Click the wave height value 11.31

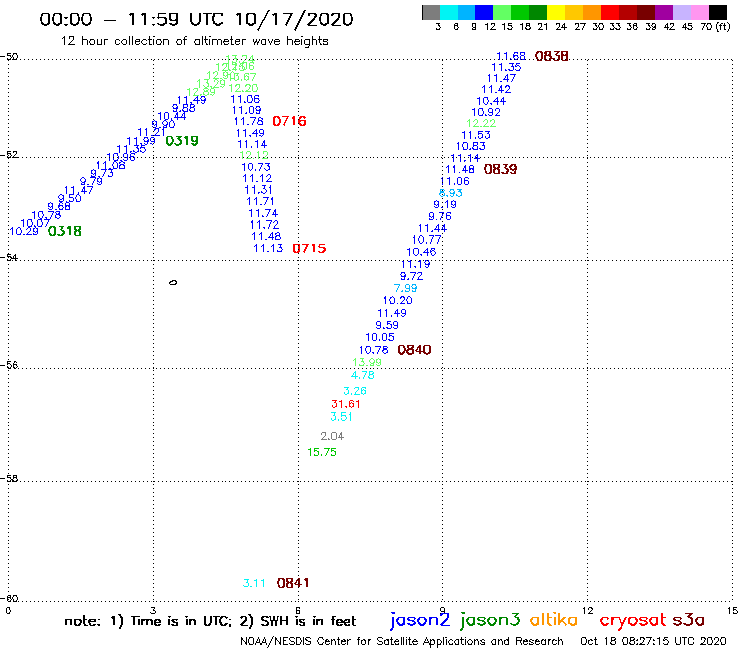[x=258, y=190]
